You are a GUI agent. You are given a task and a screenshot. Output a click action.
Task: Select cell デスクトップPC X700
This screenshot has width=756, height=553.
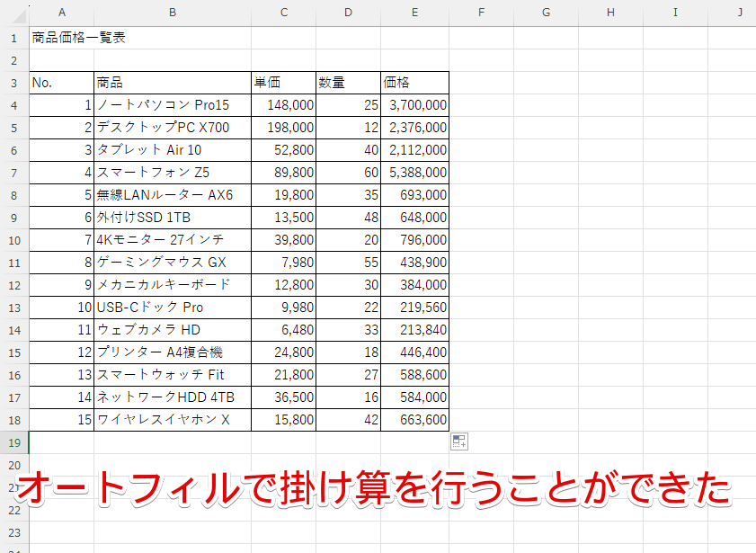173,128
